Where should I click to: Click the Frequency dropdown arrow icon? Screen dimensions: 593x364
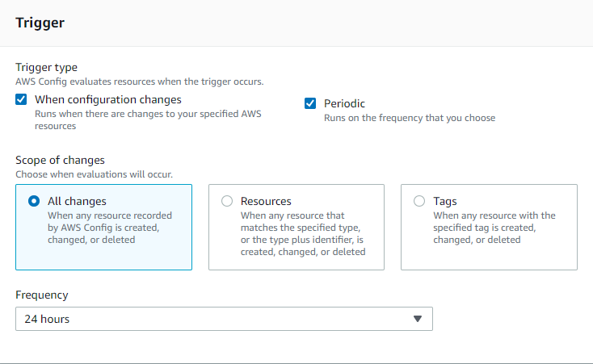[418, 319]
